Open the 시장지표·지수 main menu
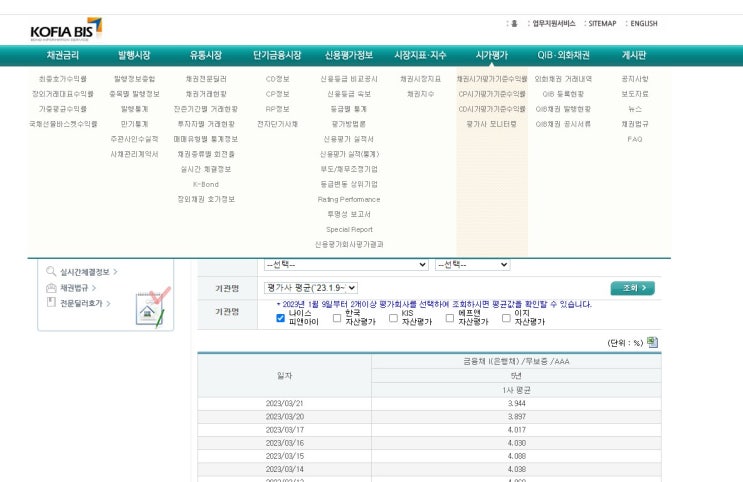This screenshot has height=482, width=743. (420, 55)
